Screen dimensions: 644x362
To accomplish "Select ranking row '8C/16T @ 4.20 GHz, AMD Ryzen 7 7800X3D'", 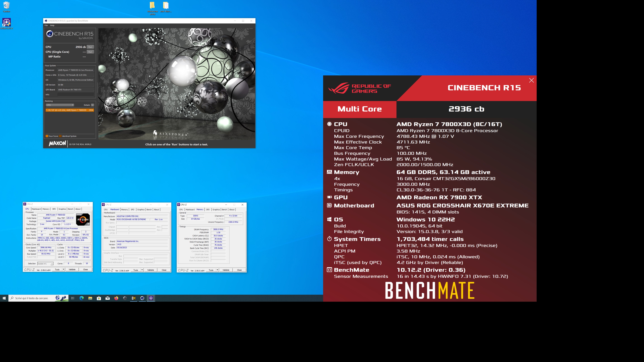I will 70,110.
